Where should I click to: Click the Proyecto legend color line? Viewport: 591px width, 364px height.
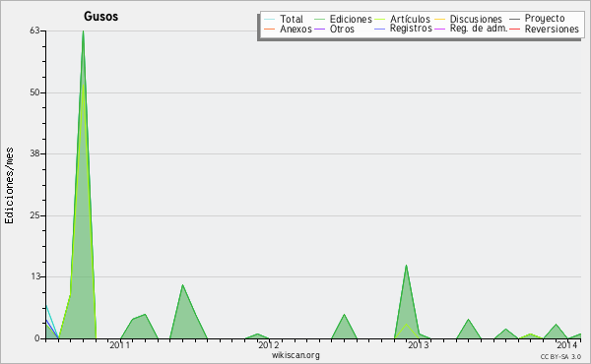514,20
